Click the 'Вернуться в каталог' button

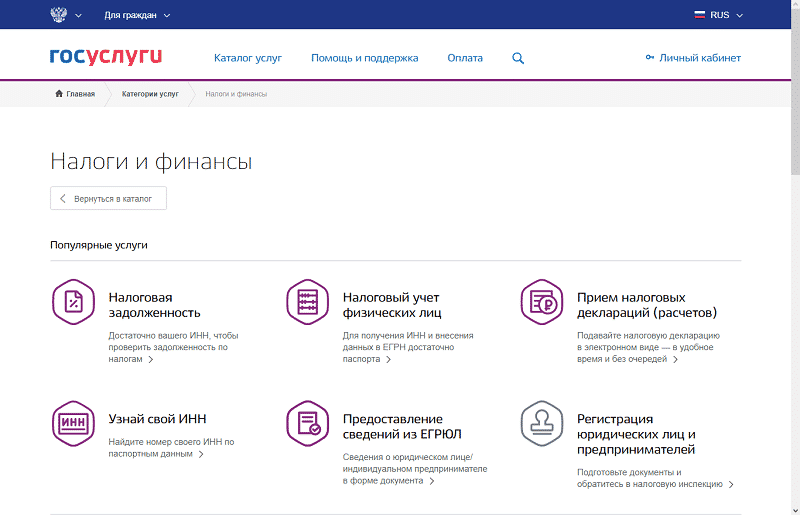tap(108, 198)
